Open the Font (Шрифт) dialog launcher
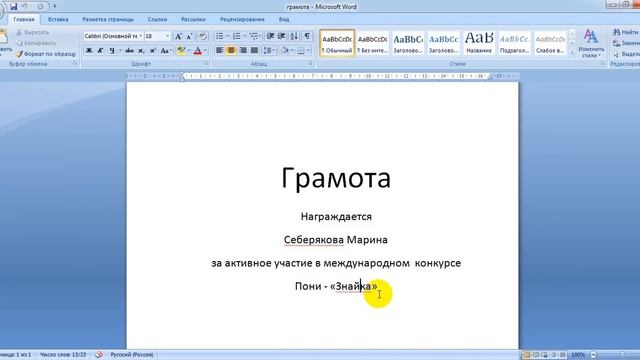This screenshot has width=640, height=360. 206,64
